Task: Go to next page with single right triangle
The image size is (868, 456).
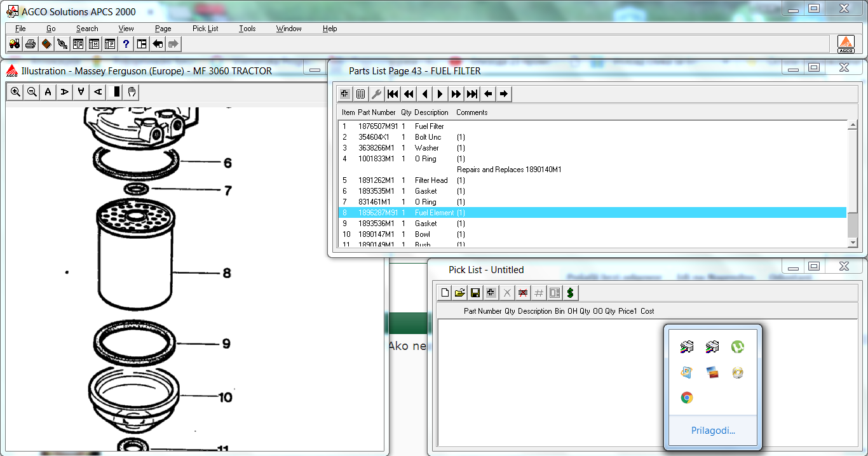Action: (x=440, y=94)
